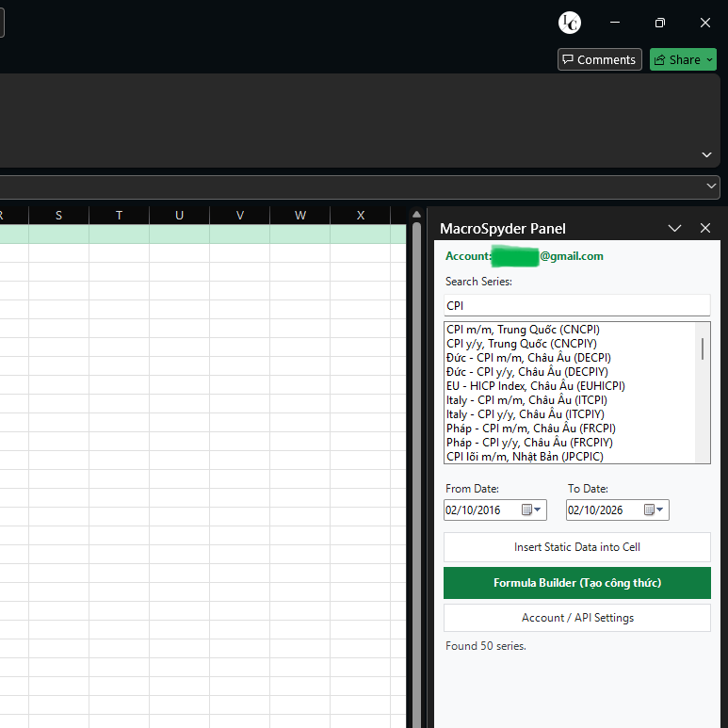Click the Search Series input field
728x728 pixels.
pos(577,305)
